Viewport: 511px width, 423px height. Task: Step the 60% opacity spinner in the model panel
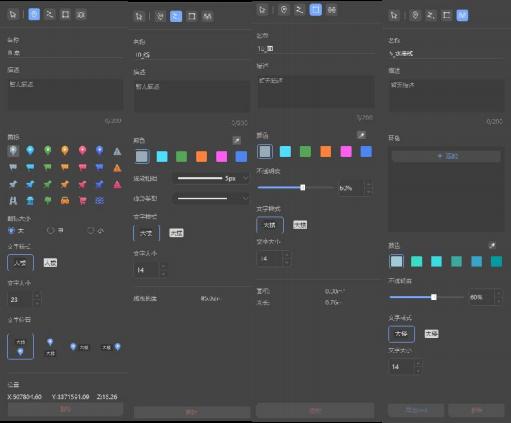[x=498, y=297]
